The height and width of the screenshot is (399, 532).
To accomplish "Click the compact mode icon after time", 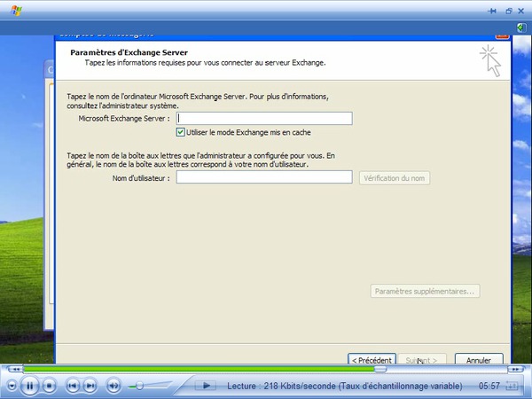I will coord(512,386).
